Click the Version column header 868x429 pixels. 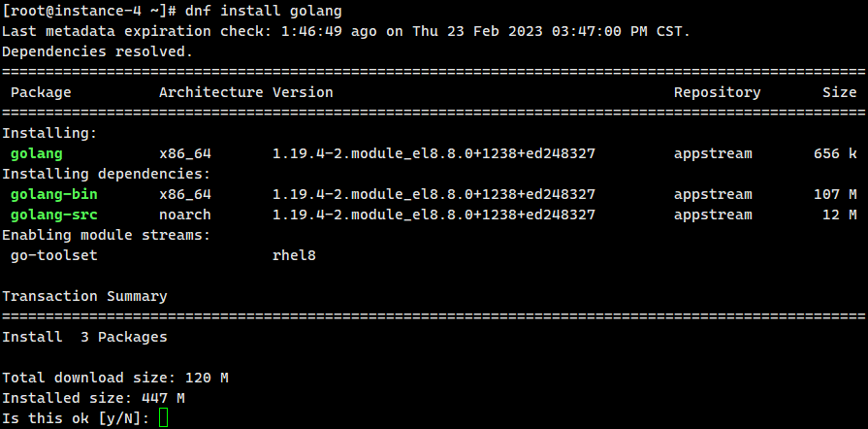(x=303, y=92)
